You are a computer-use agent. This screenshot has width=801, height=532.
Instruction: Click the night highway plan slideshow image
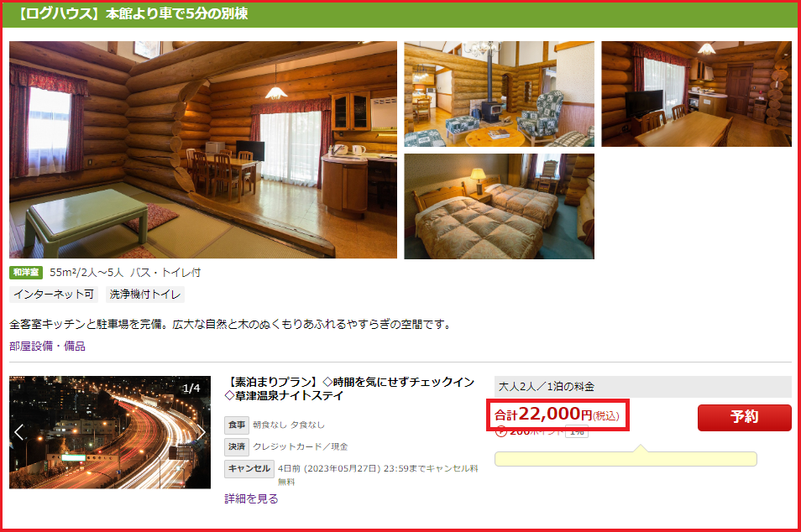[x=110, y=432]
